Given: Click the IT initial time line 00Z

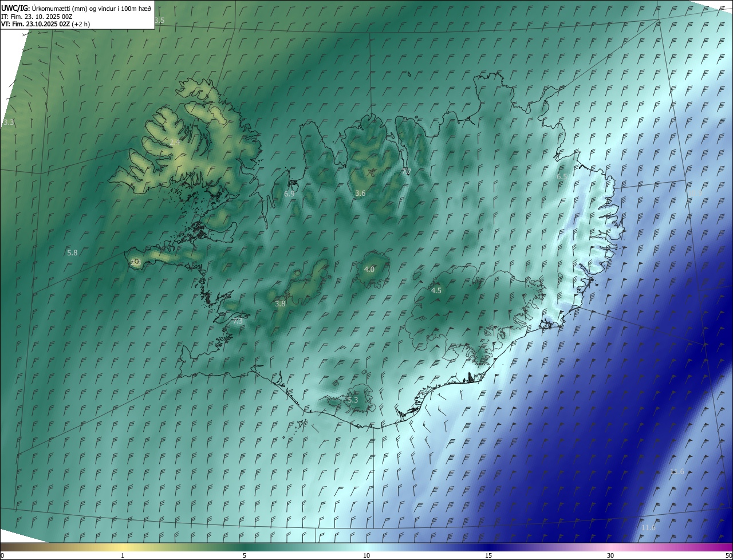Looking at the screenshot, I should pos(36,16).
